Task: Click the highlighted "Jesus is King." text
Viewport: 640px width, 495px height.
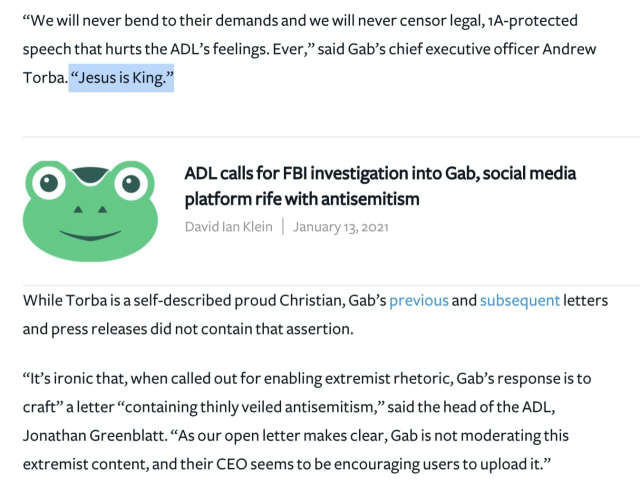Action: 122,76
